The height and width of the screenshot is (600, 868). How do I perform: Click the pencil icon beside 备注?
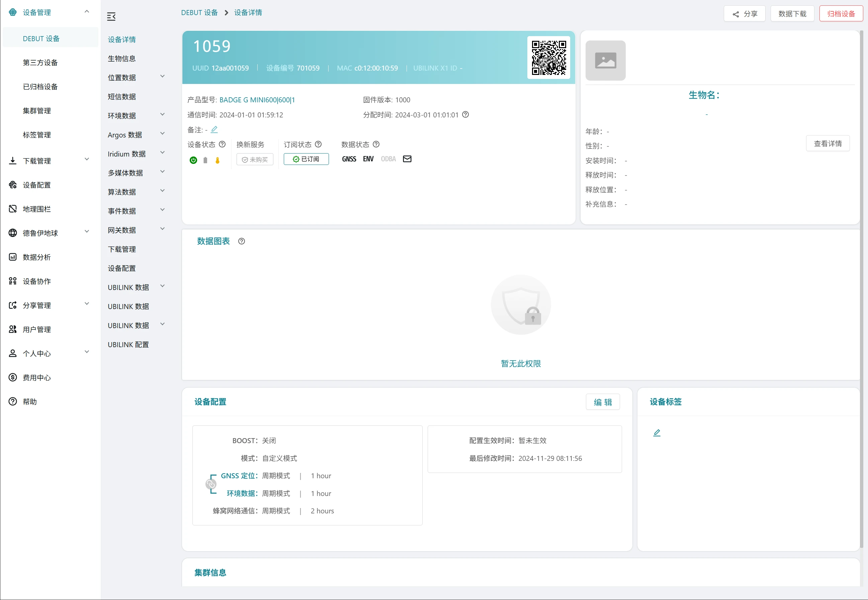(x=214, y=130)
